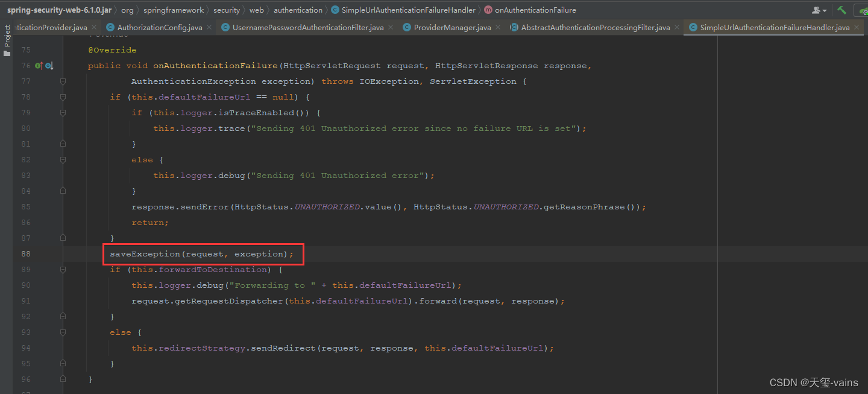Click defaultFailureUrl on line 78
The width and height of the screenshot is (868, 394).
click(204, 97)
